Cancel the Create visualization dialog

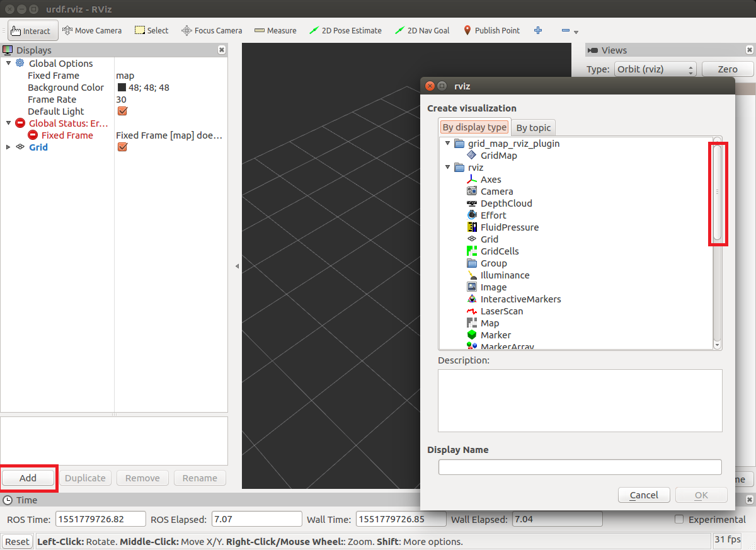click(644, 495)
